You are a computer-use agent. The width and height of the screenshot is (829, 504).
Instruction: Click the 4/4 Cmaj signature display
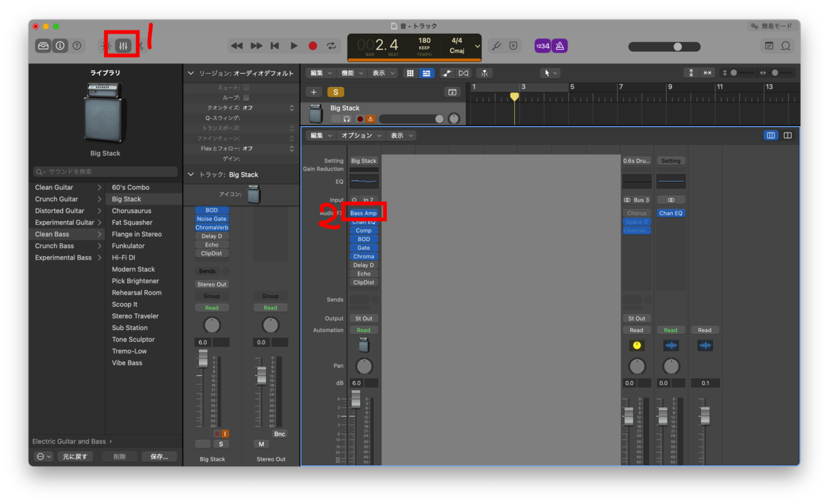point(457,46)
